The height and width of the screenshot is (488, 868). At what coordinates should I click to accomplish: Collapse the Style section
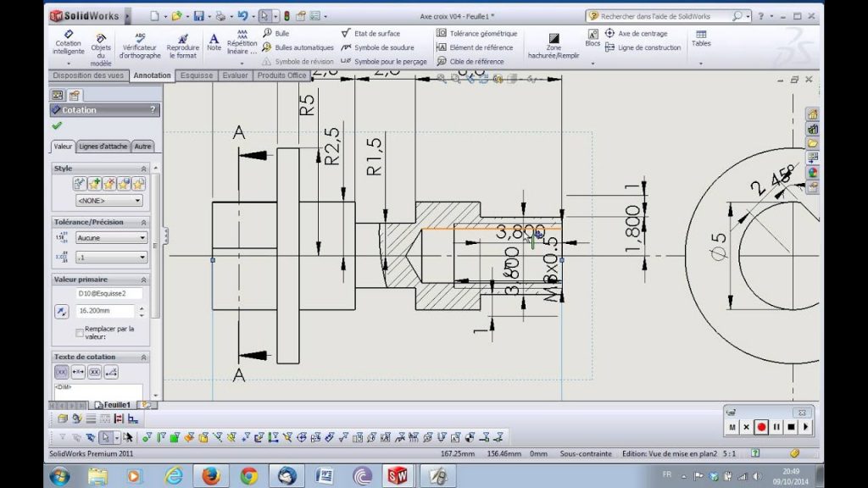pos(144,169)
